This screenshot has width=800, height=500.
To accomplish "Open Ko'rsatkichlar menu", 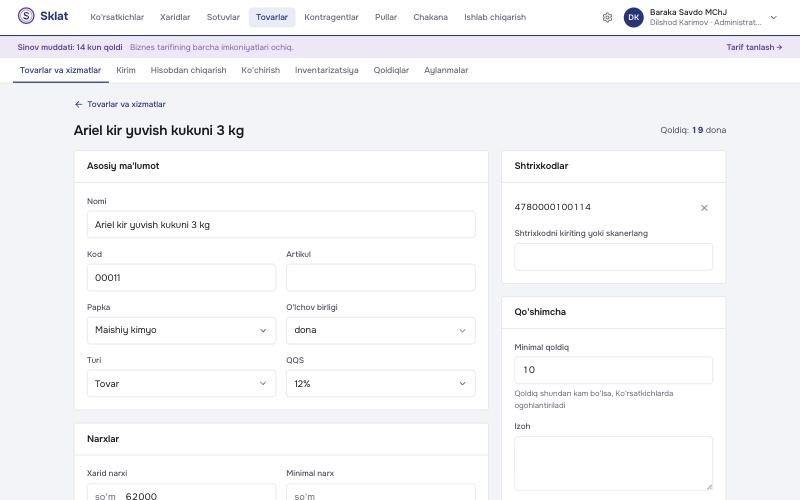I will (117, 17).
